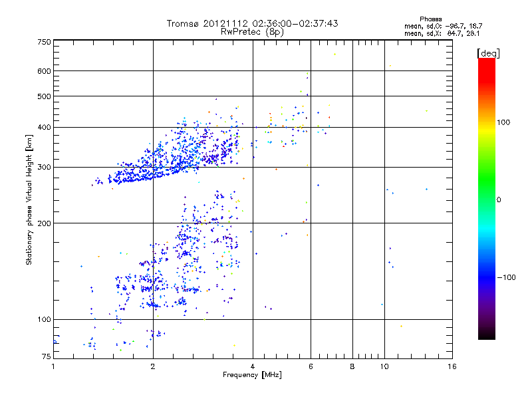Click the '[deg]' colorbar unit label

tap(488, 53)
